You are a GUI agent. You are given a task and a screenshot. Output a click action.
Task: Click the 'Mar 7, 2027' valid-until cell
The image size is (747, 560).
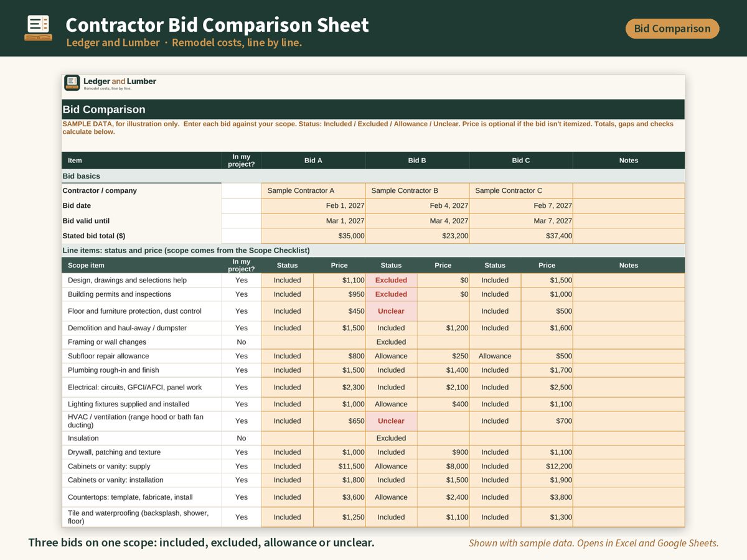521,221
